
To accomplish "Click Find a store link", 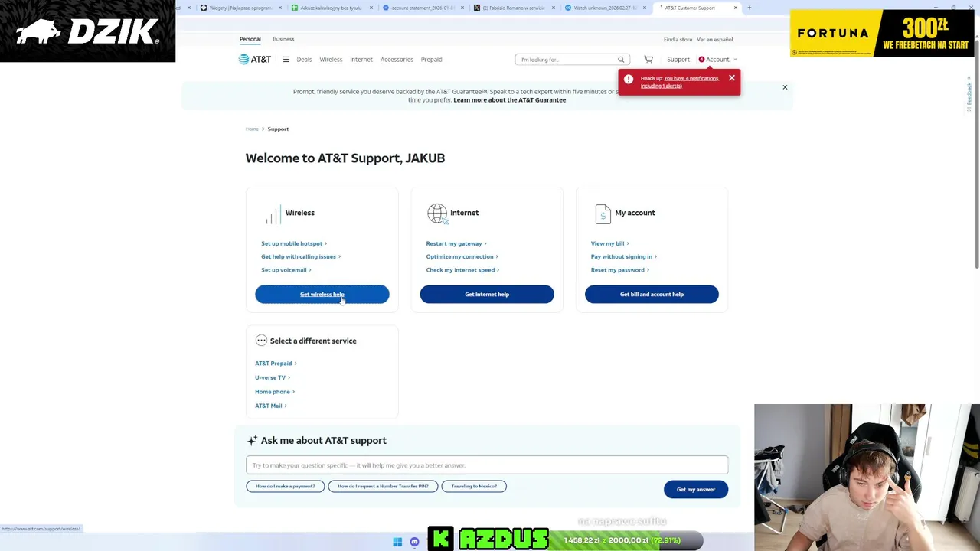I will [x=678, y=39].
